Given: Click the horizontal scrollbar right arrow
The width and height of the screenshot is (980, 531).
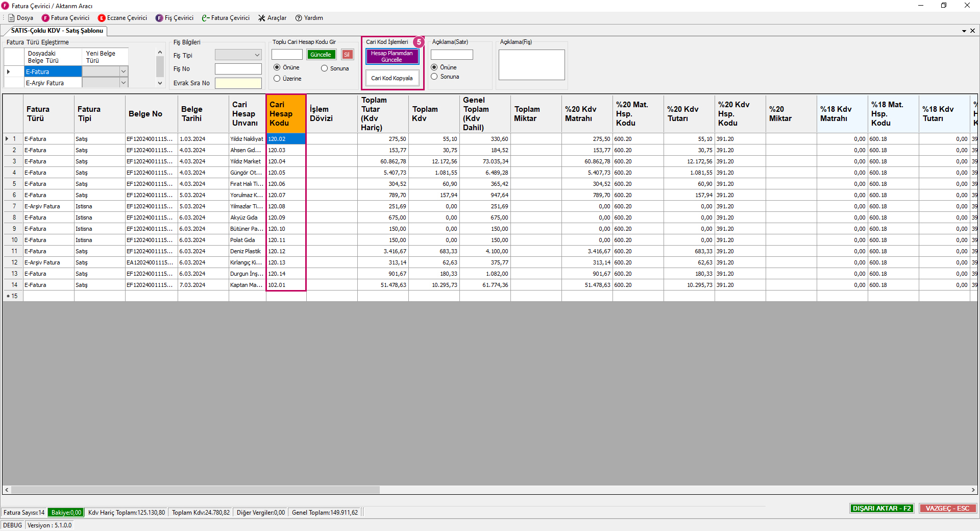Looking at the screenshot, I should tap(973, 490).
